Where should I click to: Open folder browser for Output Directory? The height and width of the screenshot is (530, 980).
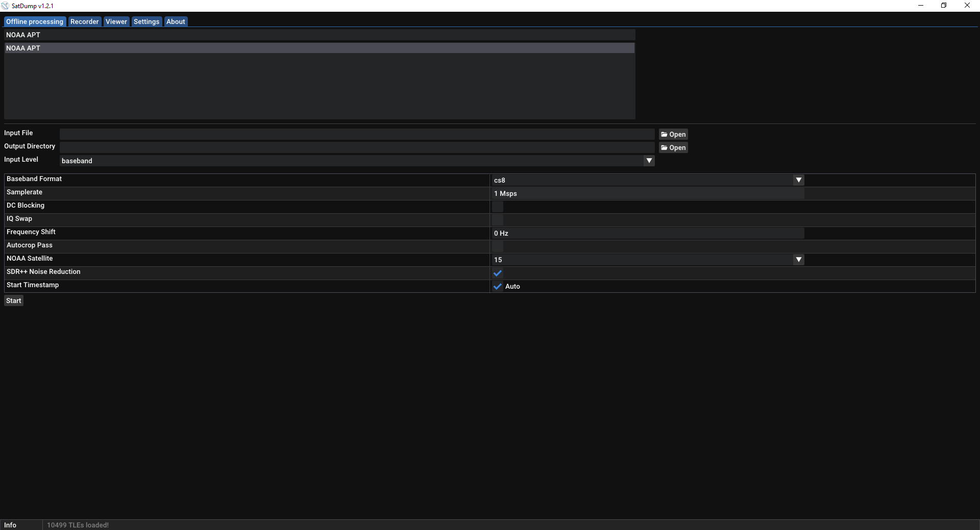[x=673, y=147]
